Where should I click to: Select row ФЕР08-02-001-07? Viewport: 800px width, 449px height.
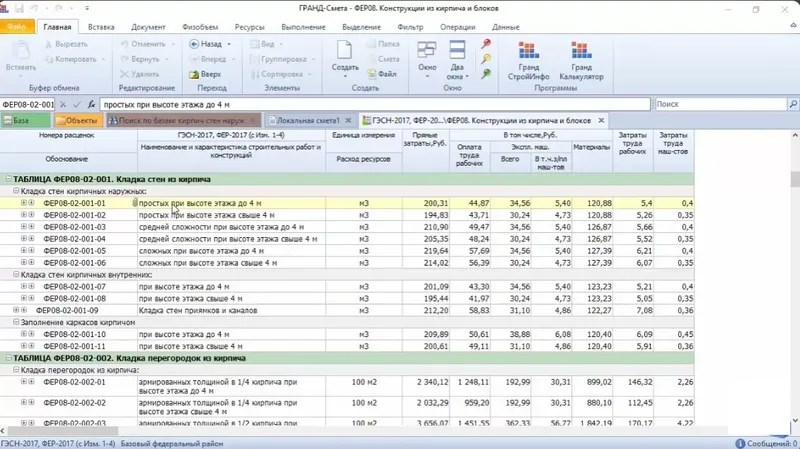(x=347, y=286)
